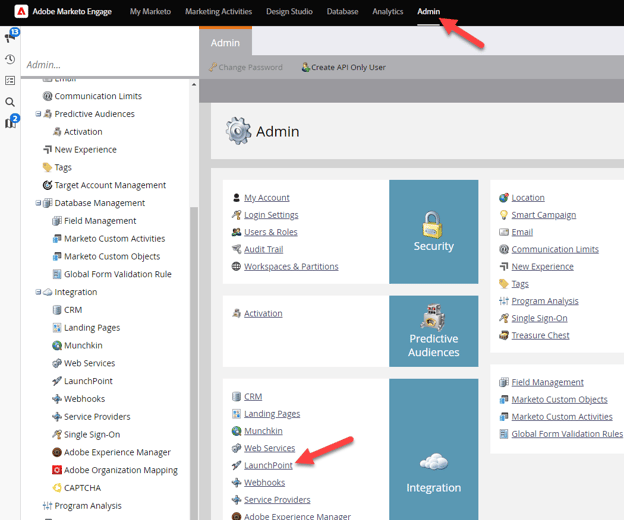624x520 pixels.
Task: Click the CAPTCHA icon in tree
Action: click(x=57, y=488)
